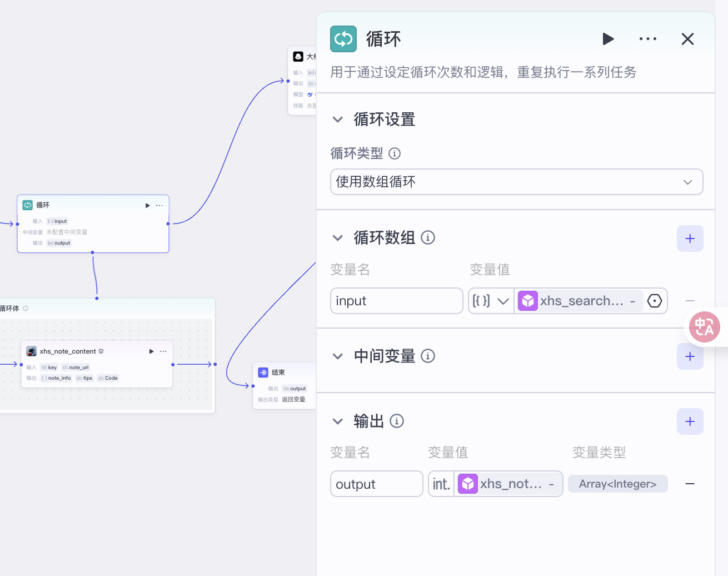Collapse the 循环数组 section
This screenshot has height=576, width=728.
click(337, 238)
